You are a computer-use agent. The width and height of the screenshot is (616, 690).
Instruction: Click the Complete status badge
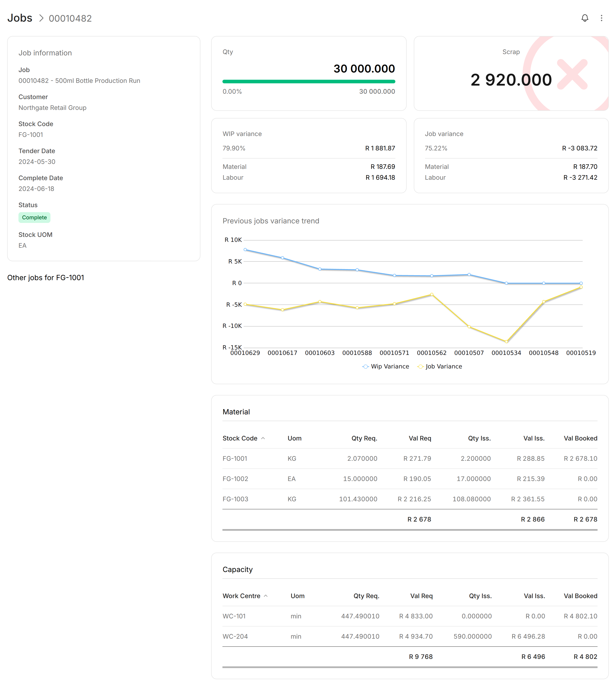34,217
